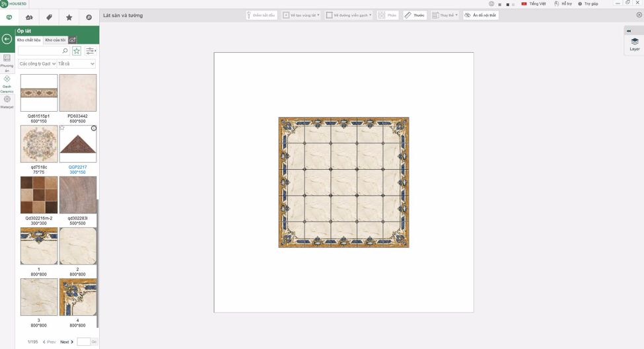644x349 pixels.
Task: Mark QGP2217 tile as favorite
Action: pos(63,128)
